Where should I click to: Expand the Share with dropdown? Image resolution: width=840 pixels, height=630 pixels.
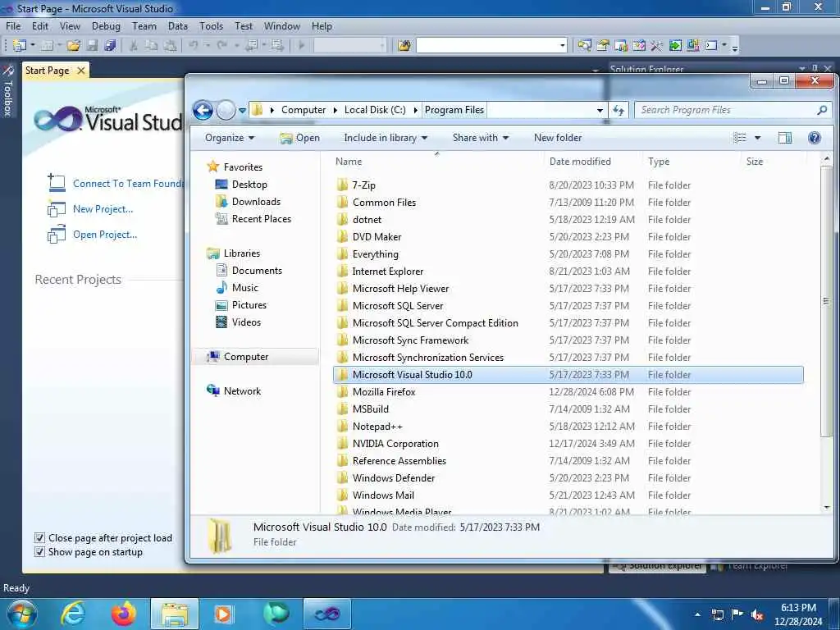481,138
